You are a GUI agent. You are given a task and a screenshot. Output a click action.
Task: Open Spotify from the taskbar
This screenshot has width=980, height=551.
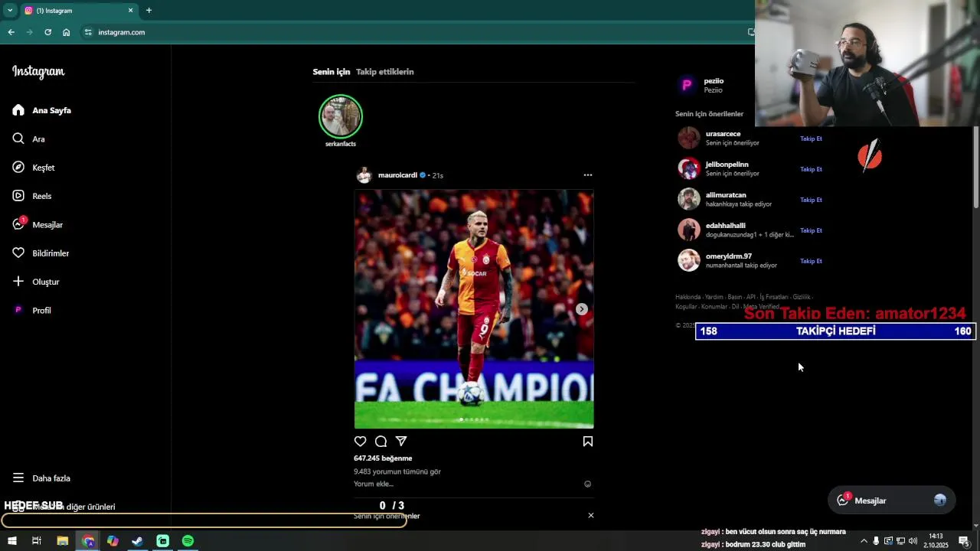pyautogui.click(x=188, y=541)
